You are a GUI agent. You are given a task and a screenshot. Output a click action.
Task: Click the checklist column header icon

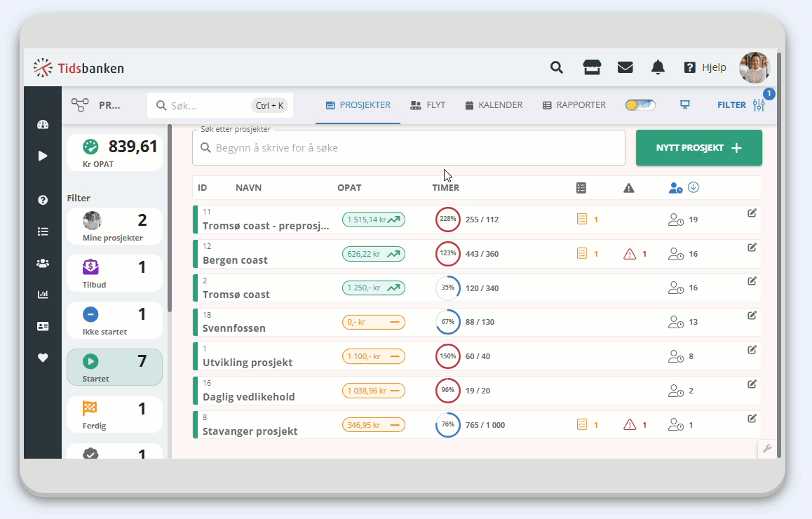(x=581, y=188)
